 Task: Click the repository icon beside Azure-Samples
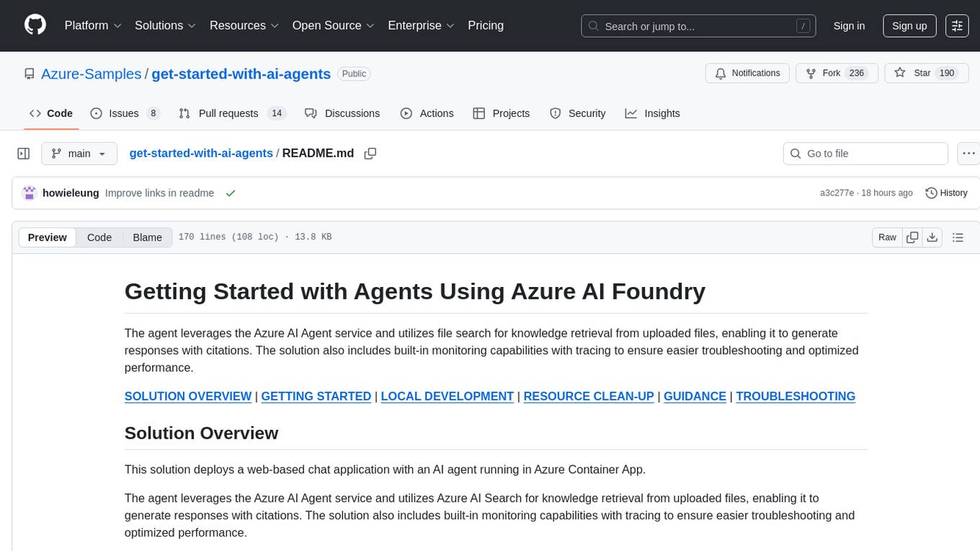click(29, 74)
